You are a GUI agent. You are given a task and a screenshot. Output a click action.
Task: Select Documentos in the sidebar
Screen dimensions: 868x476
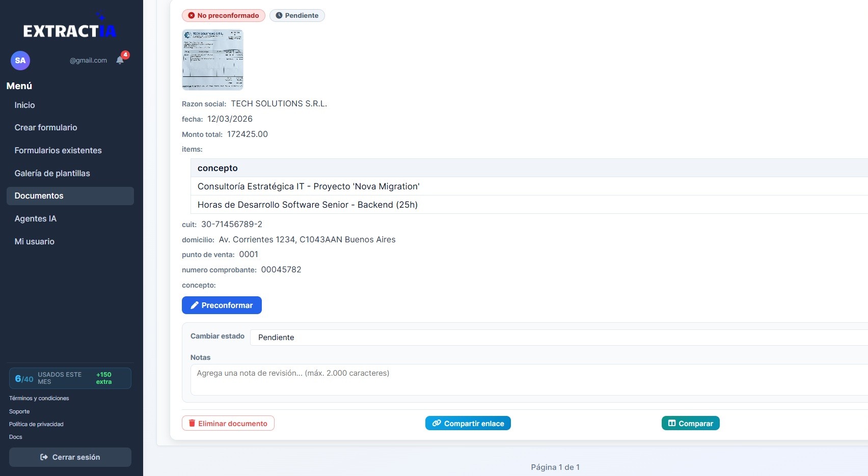39,196
